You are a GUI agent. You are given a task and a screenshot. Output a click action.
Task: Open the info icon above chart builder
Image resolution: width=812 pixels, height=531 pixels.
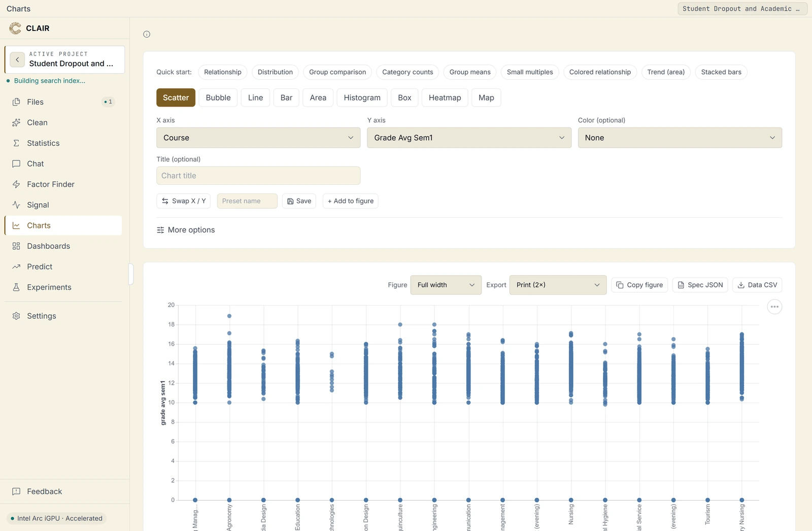click(x=147, y=35)
